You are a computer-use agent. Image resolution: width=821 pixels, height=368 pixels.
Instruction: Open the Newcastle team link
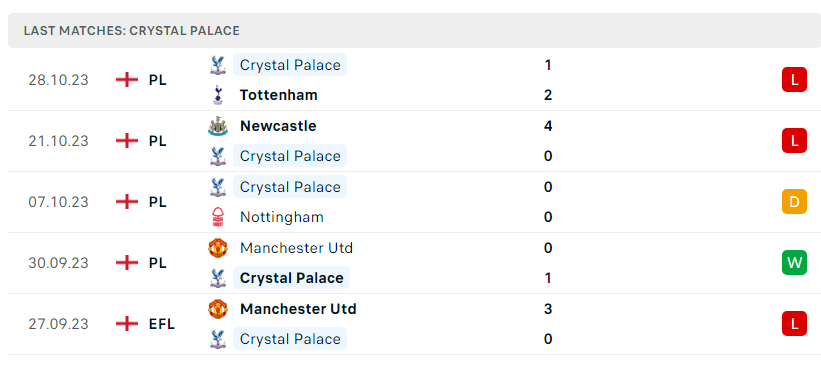point(278,126)
